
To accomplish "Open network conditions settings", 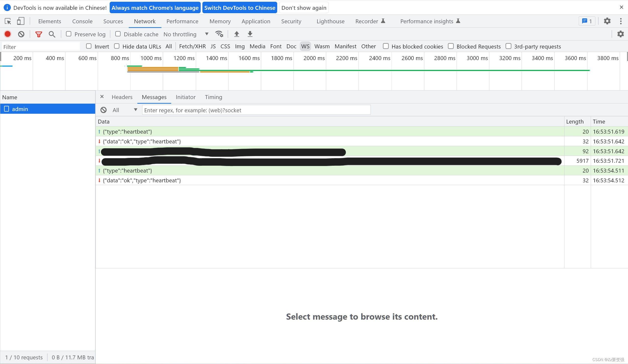I will tap(219, 34).
